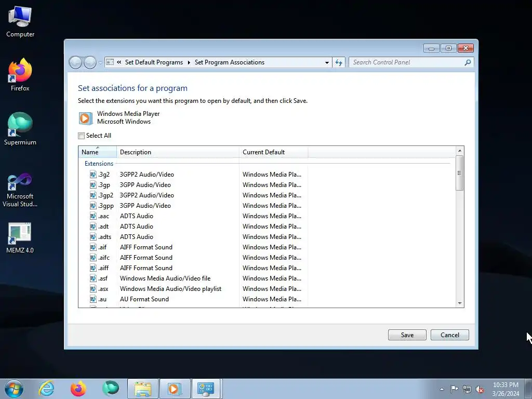Screen dimensions: 532x399
Task: Open Windows Explorer from the taskbar
Action: click(143, 389)
